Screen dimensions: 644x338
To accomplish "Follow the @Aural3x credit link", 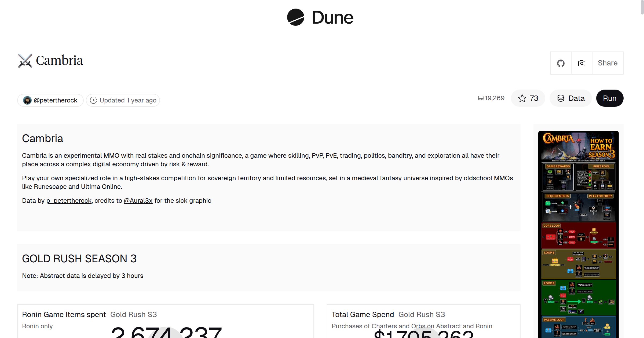I will pos(138,201).
